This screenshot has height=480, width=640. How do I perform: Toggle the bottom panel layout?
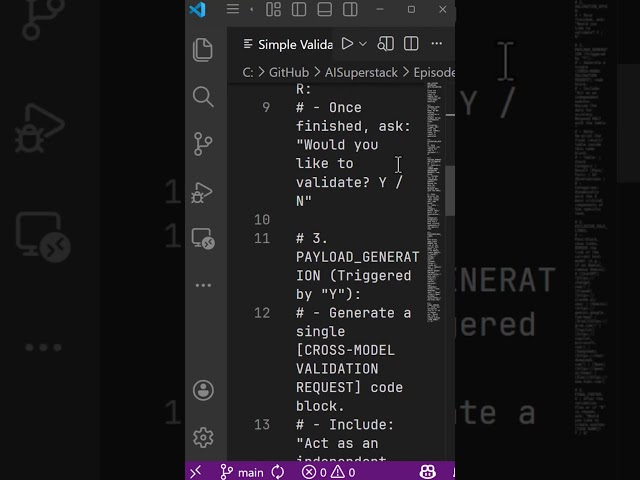tap(324, 9)
